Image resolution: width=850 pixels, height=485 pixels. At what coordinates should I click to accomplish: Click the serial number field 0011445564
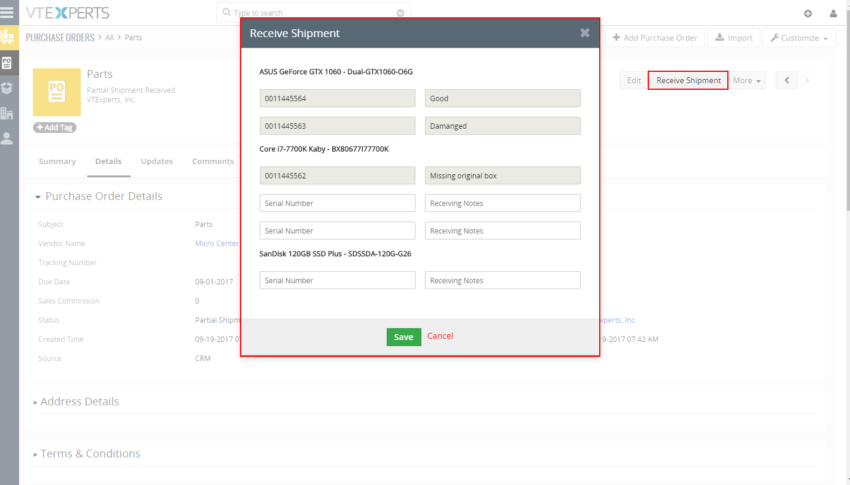click(337, 98)
